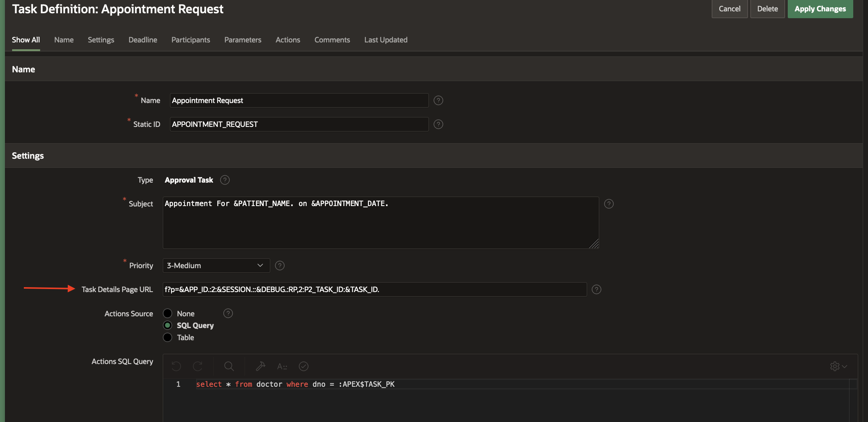Image resolution: width=868 pixels, height=422 pixels.
Task: Open help icon beside Static ID field
Action: (x=438, y=124)
